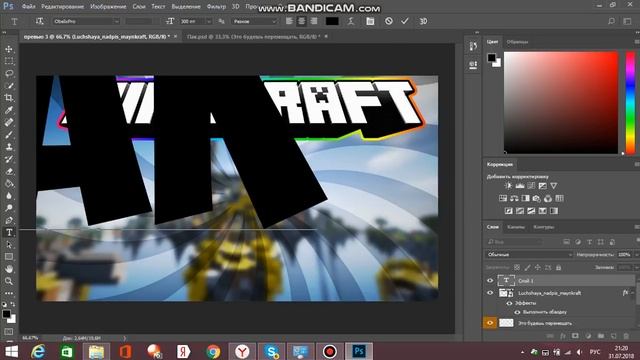
Task: Commit text edit with checkmark
Action: pos(404,21)
